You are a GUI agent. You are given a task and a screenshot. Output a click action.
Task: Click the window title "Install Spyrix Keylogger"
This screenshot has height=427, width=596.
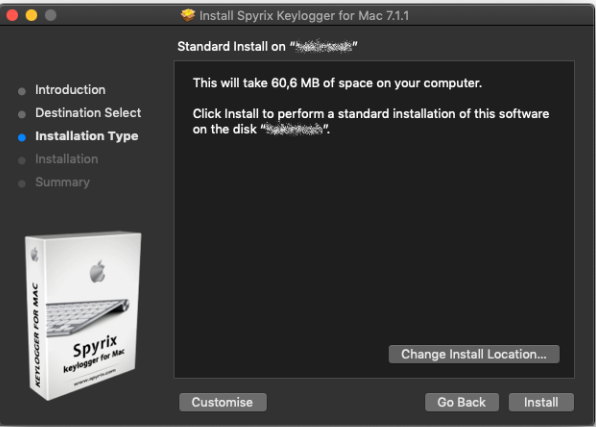pos(304,16)
